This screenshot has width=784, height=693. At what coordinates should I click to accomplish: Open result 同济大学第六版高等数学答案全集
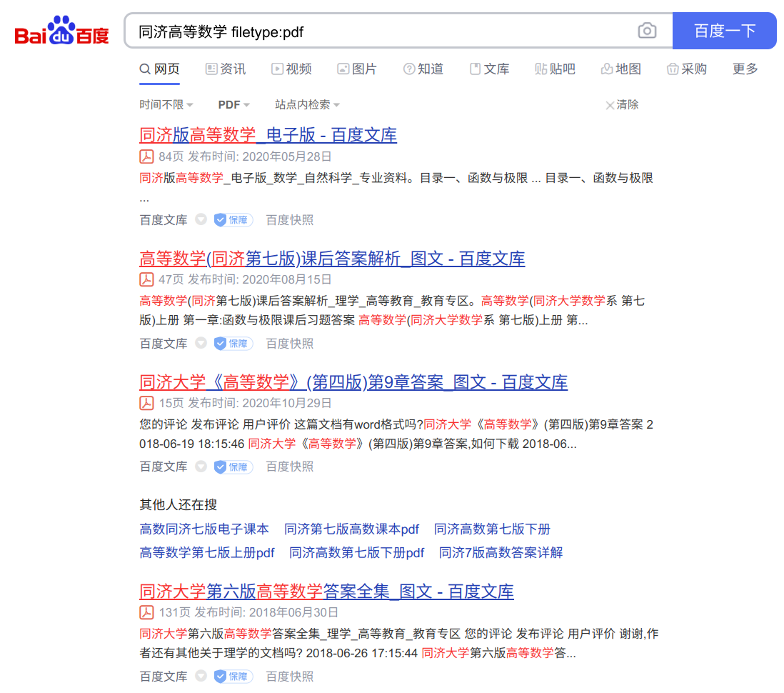click(x=326, y=592)
